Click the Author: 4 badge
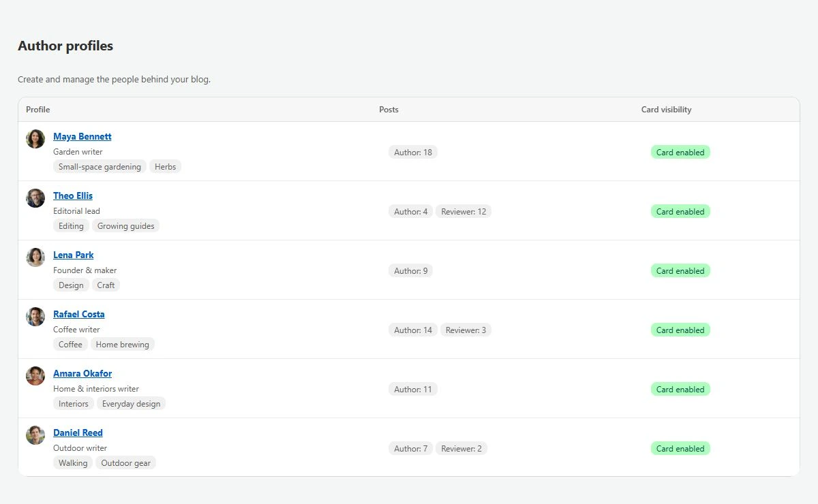 (411, 212)
